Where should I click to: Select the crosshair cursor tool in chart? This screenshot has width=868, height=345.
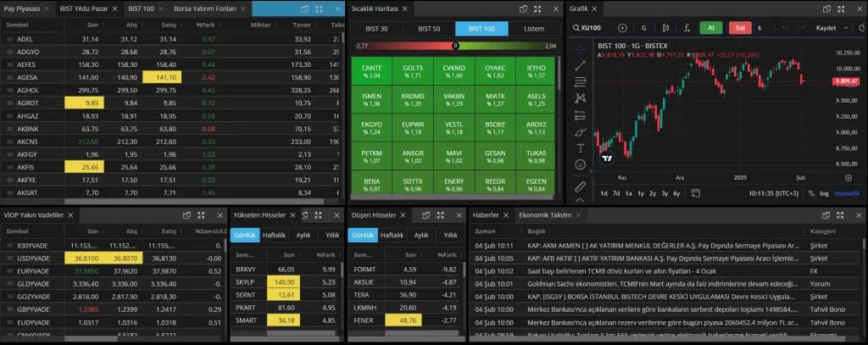coord(580,49)
